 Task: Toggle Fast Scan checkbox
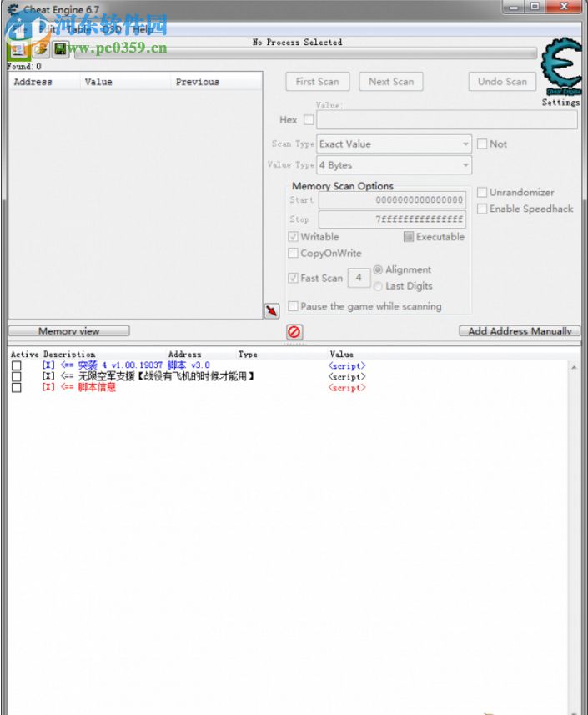click(x=293, y=278)
